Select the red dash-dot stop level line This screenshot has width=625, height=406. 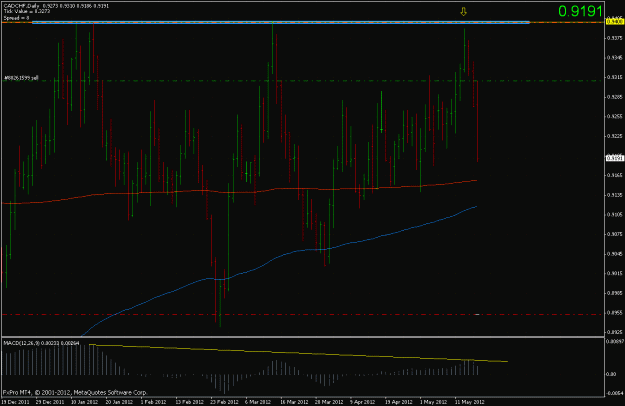(x=303, y=315)
